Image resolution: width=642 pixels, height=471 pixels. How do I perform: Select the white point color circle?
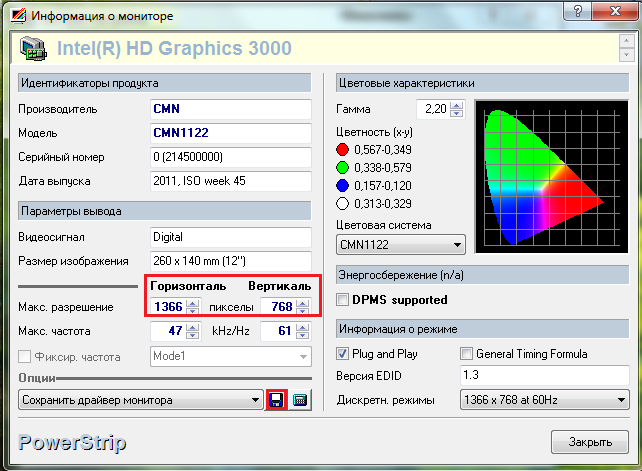click(x=342, y=204)
